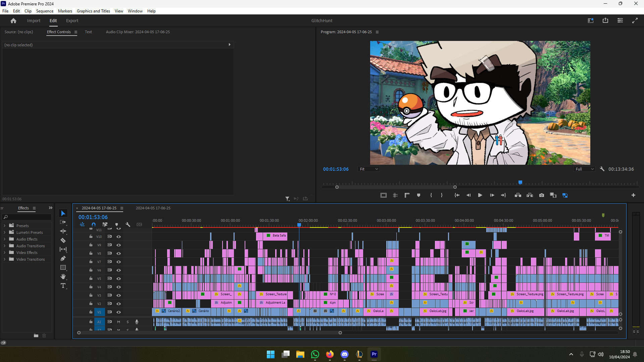Toggle insert sequences as nests button
The height and width of the screenshot is (362, 644).
click(x=82, y=224)
